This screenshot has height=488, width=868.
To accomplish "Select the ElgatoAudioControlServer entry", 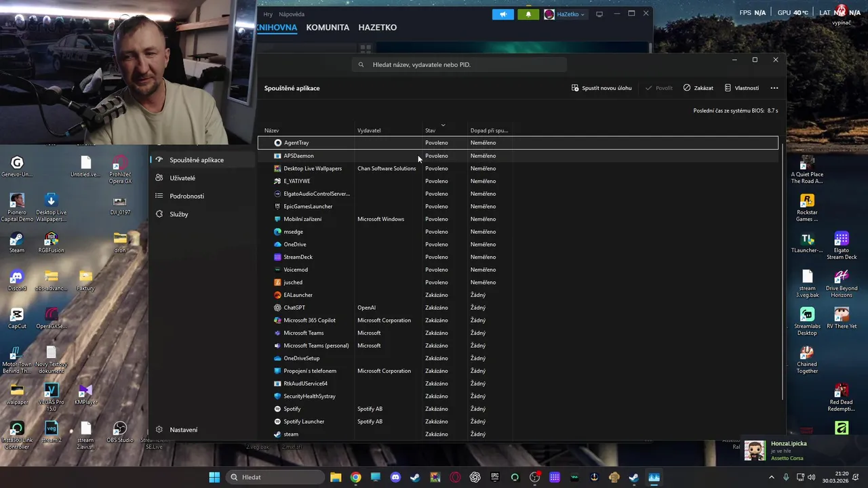I will click(x=518, y=194).
